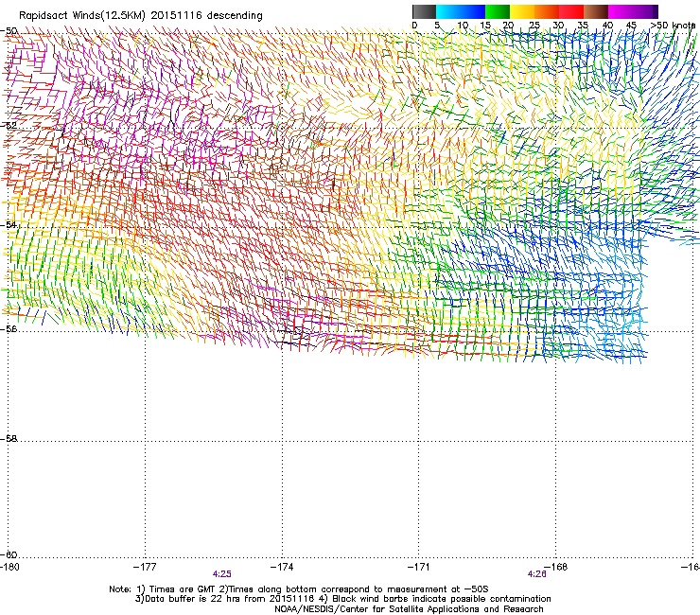Click the '-54' latitude axis label
The width and height of the screenshot is (700, 615).
tap(9, 224)
